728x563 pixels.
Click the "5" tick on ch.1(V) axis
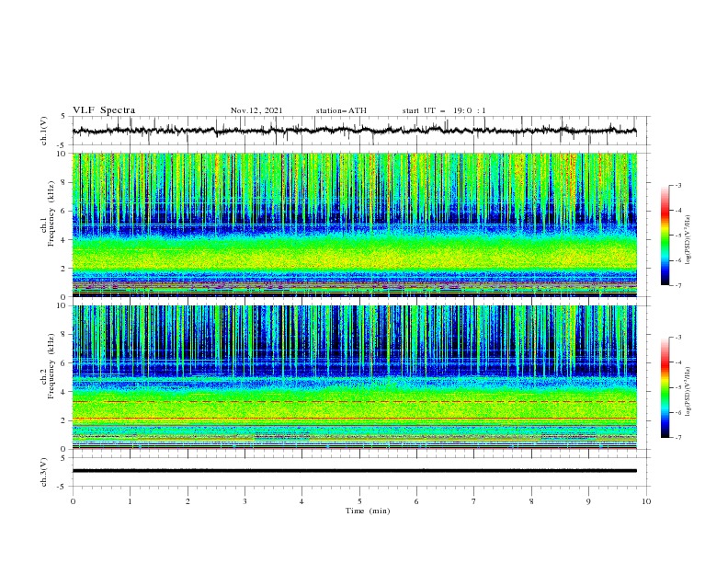(63, 116)
